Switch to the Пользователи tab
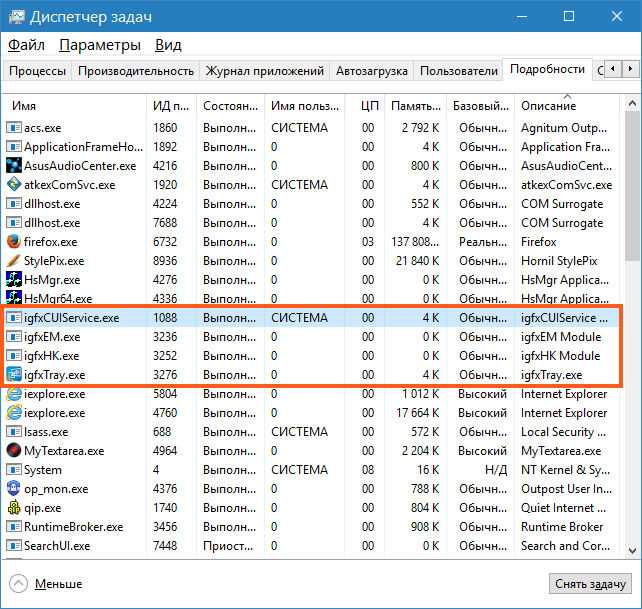 coord(459,71)
